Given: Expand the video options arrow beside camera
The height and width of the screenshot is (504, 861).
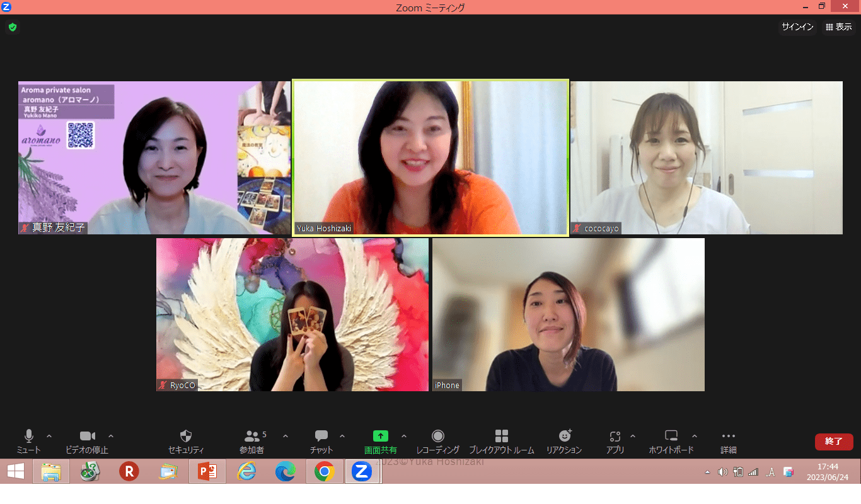Looking at the screenshot, I should [x=111, y=436].
